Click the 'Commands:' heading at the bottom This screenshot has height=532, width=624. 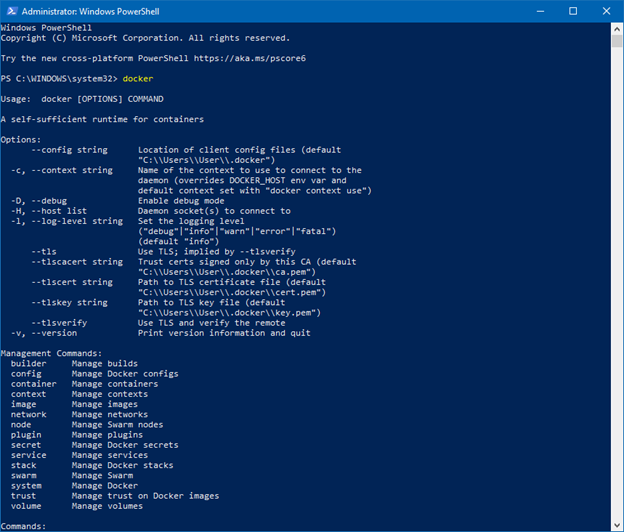(23, 526)
